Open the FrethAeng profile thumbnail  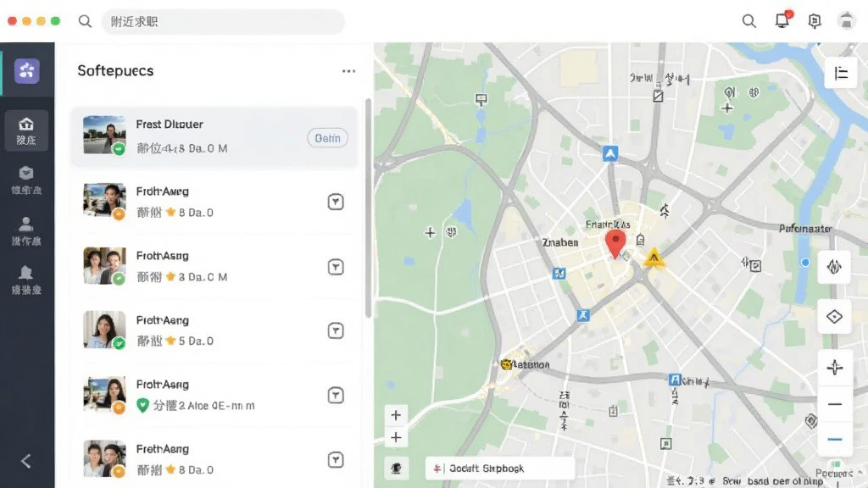104,458
